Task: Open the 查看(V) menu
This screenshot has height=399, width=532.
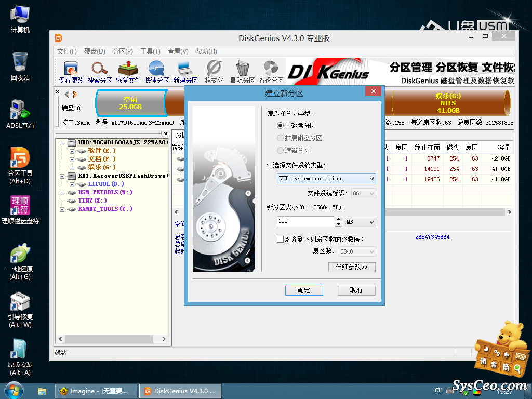Action: (x=178, y=51)
